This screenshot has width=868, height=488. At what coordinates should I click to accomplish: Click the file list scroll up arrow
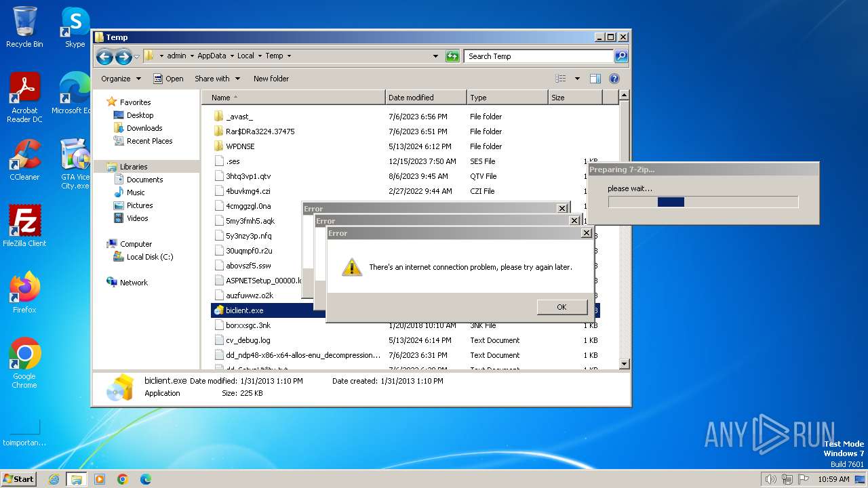tap(625, 96)
